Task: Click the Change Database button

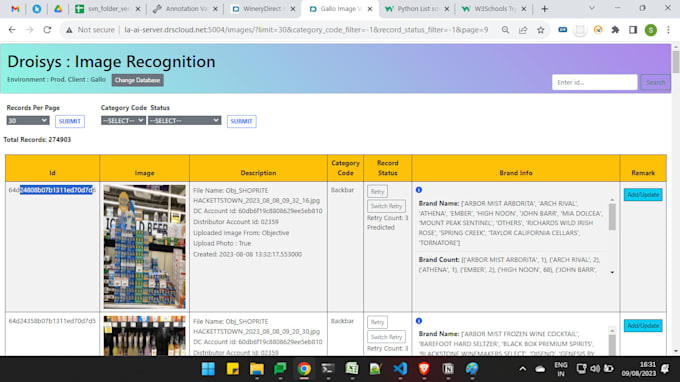Action: (137, 80)
